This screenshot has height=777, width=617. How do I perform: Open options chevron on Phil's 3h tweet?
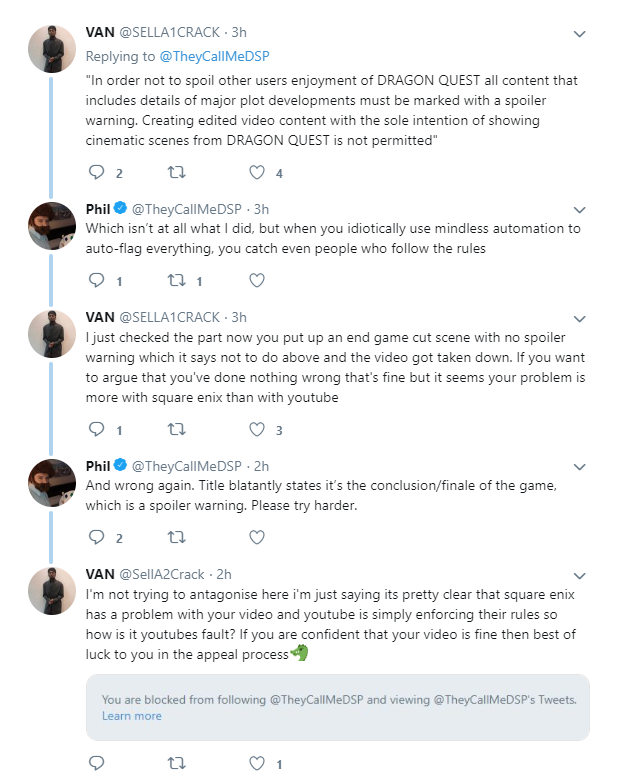click(x=579, y=210)
